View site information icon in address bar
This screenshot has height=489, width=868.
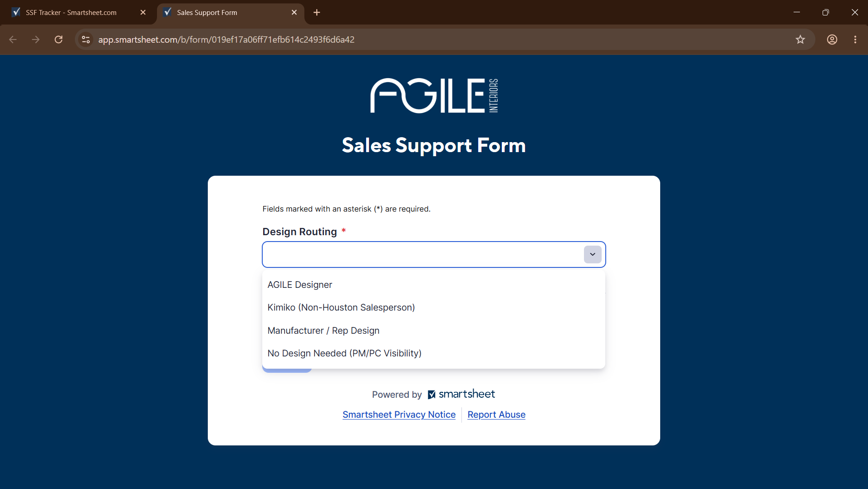[x=86, y=40]
